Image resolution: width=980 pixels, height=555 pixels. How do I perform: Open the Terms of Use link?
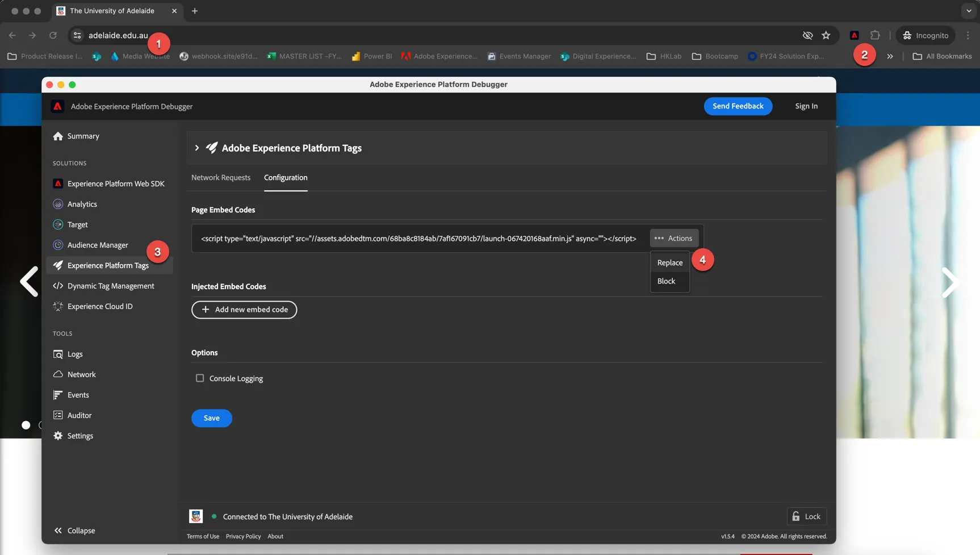coord(203,536)
